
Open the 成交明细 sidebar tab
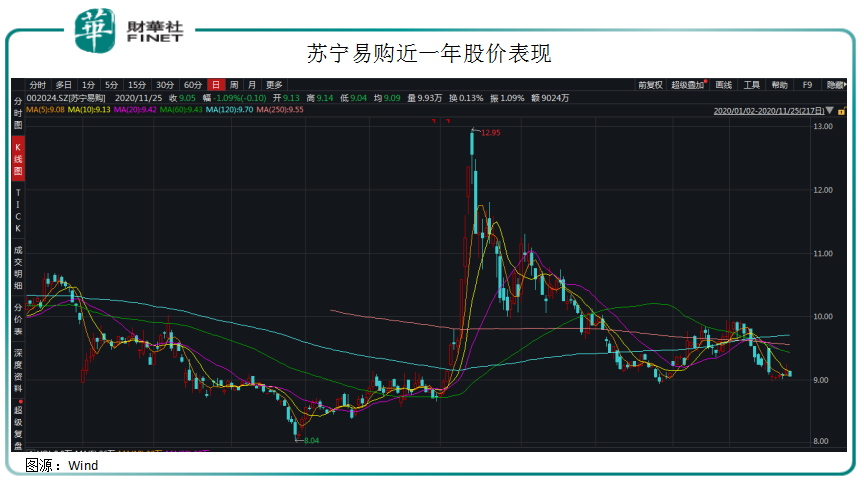[18, 268]
